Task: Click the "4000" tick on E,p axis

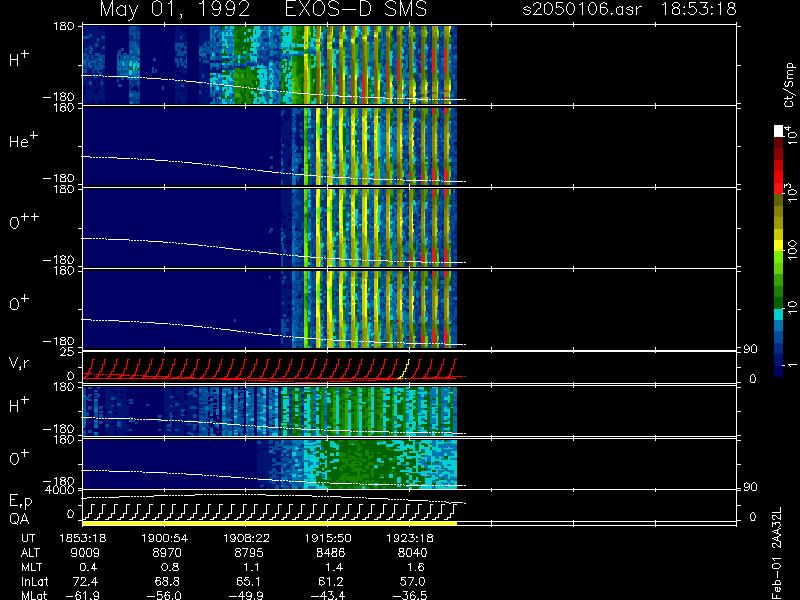Action: tap(60, 490)
